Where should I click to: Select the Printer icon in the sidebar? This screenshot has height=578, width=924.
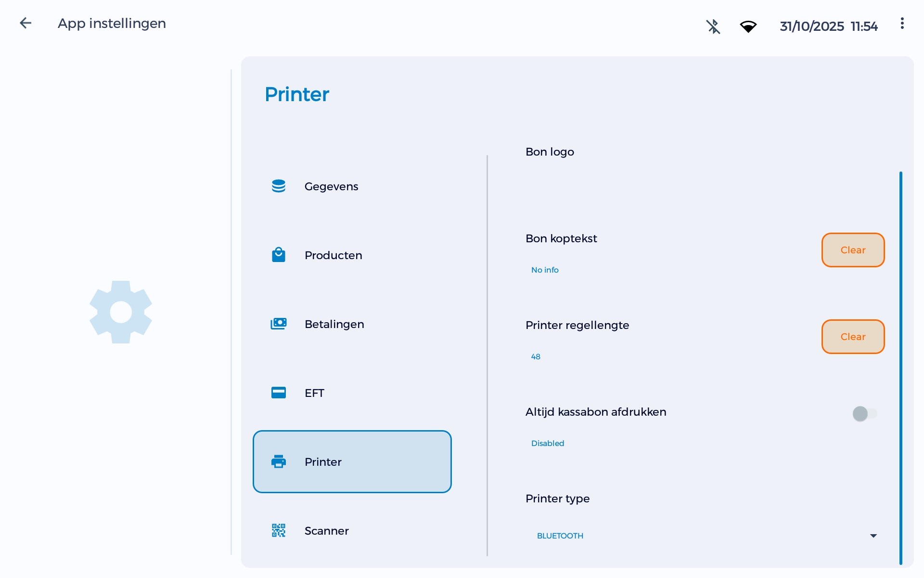(279, 461)
